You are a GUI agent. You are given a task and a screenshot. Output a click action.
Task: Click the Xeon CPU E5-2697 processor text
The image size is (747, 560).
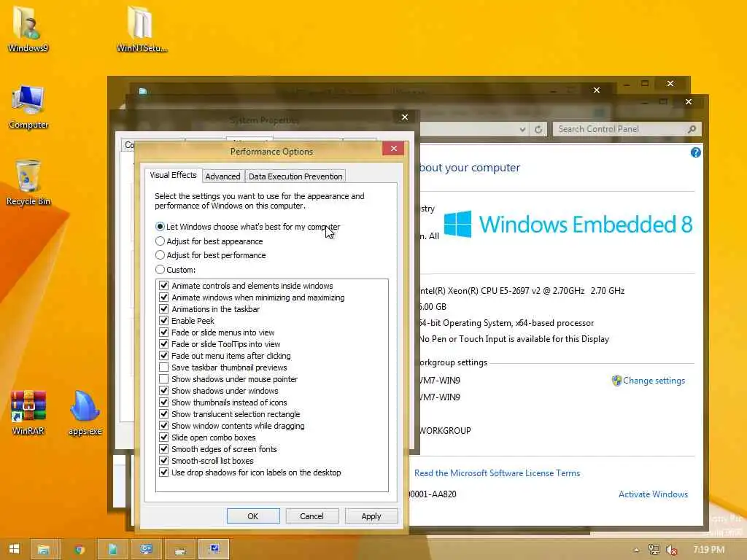click(522, 290)
